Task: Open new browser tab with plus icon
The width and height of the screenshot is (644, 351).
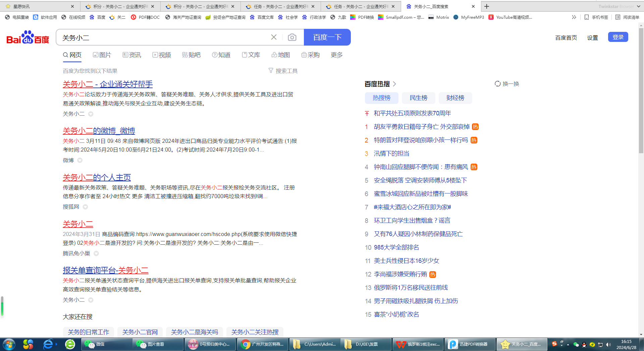Action: click(486, 6)
